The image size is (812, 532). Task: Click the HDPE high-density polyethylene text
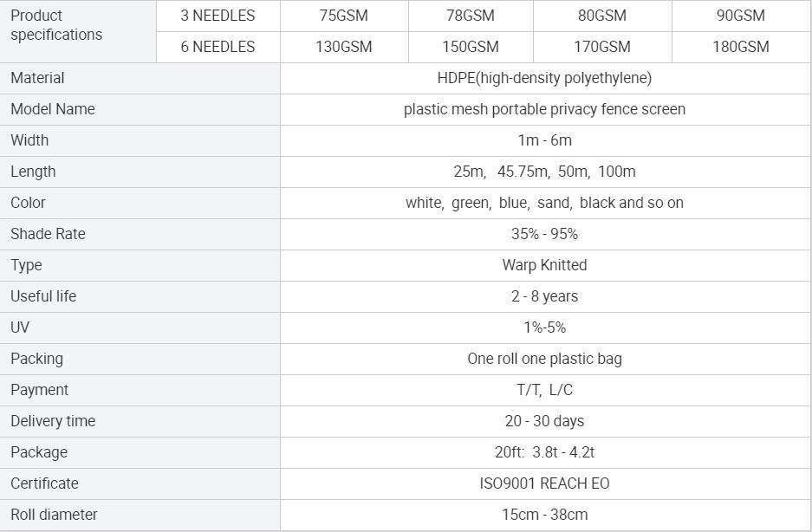coord(544,78)
